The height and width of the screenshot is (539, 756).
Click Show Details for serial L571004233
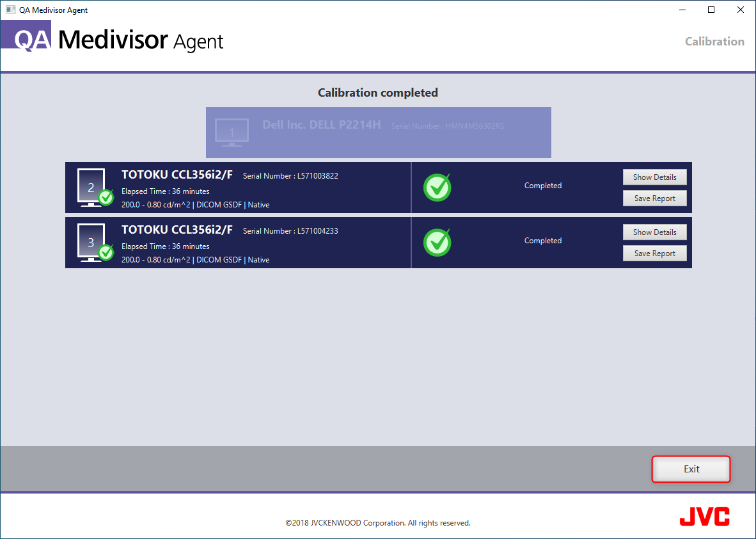point(654,232)
